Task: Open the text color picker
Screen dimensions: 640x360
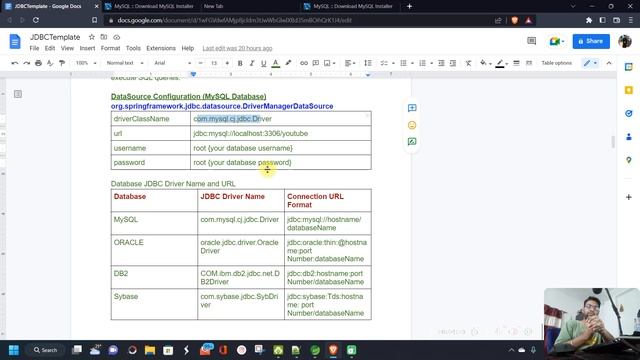Action: pos(276,63)
